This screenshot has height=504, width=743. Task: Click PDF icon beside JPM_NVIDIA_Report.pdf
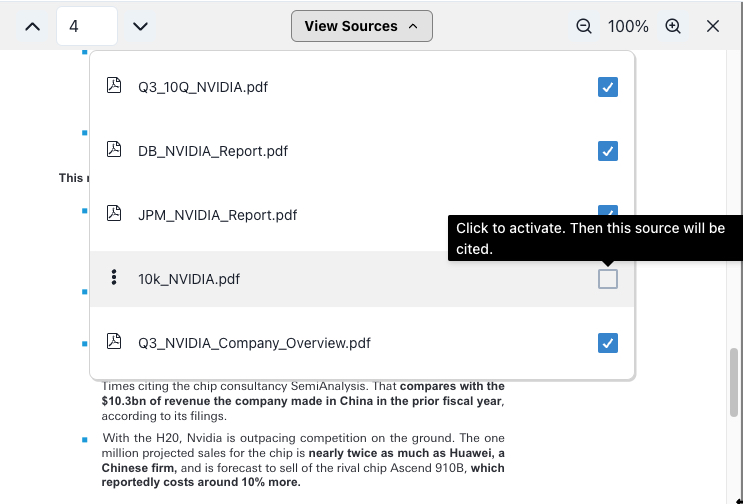click(114, 215)
